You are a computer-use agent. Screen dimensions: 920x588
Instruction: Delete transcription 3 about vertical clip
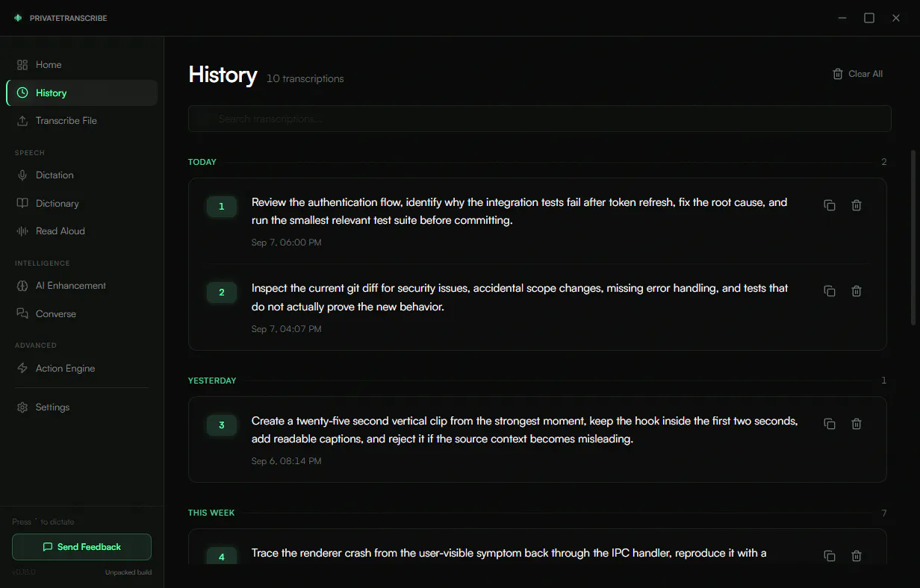(x=857, y=424)
